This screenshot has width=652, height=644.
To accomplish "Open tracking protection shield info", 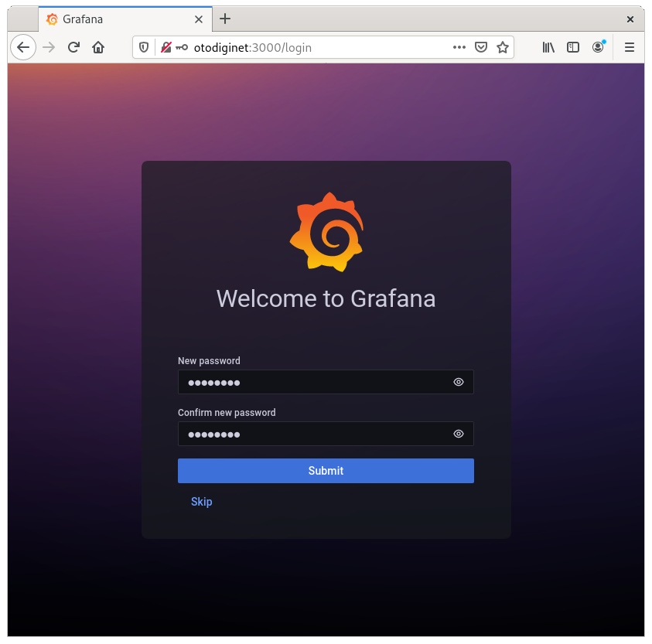I will click(144, 47).
